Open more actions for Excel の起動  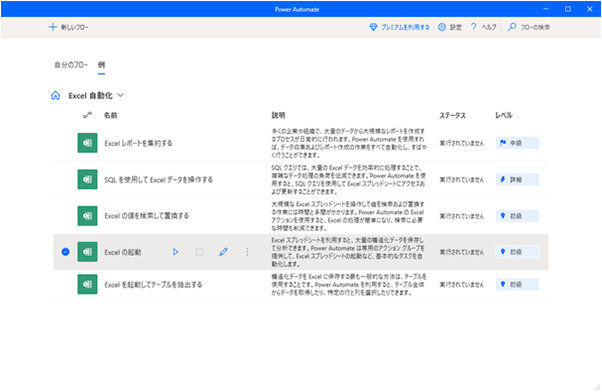coord(247,252)
